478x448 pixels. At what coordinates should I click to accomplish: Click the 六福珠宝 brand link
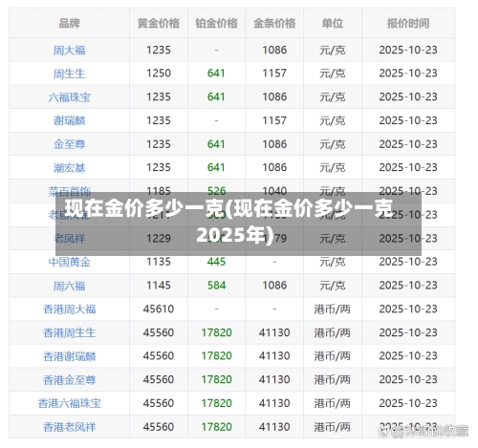pos(69,97)
